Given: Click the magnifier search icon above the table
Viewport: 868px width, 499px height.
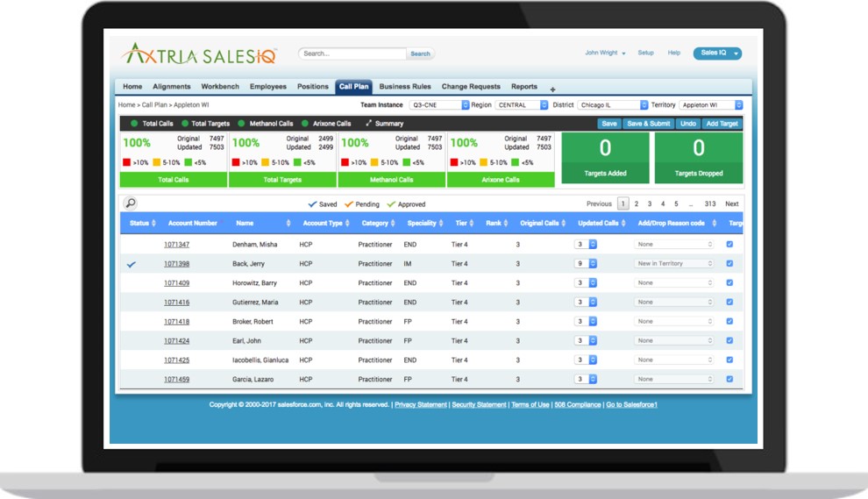Looking at the screenshot, I should point(131,203).
